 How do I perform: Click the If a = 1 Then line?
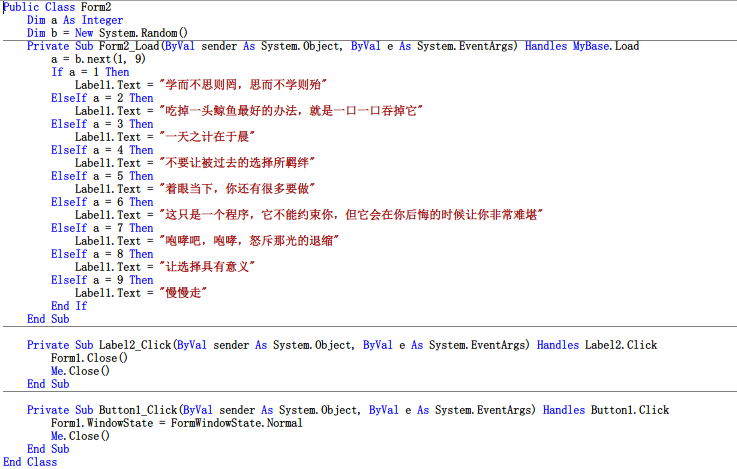(x=90, y=72)
